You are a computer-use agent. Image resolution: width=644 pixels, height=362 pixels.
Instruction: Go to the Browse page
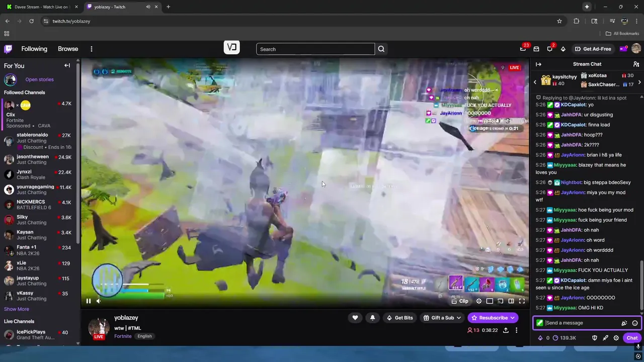tap(68, 49)
